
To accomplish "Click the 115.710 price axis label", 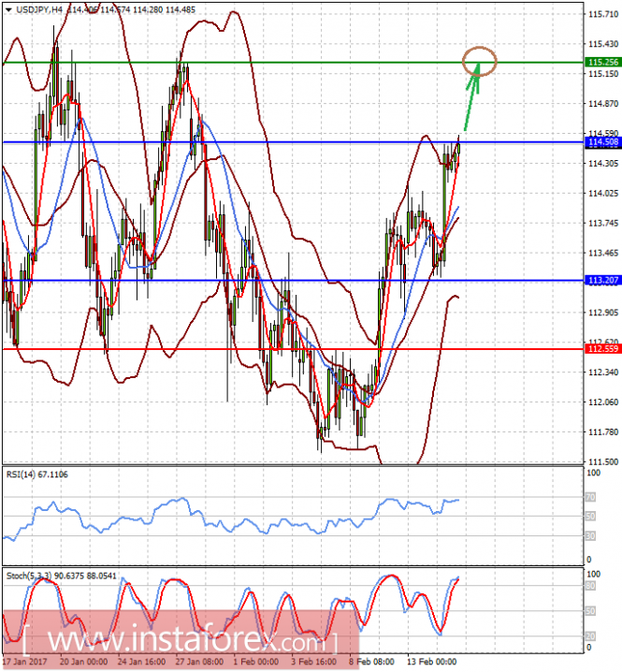I will click(x=603, y=14).
